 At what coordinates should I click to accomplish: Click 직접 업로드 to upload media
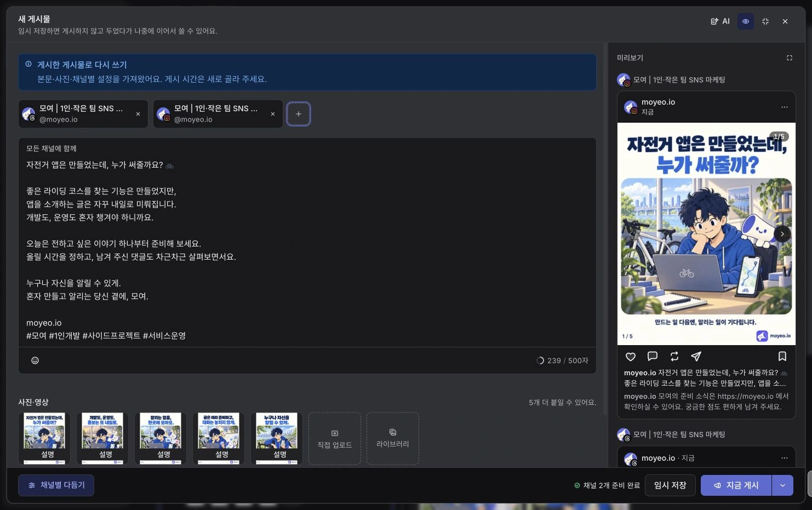tap(335, 439)
